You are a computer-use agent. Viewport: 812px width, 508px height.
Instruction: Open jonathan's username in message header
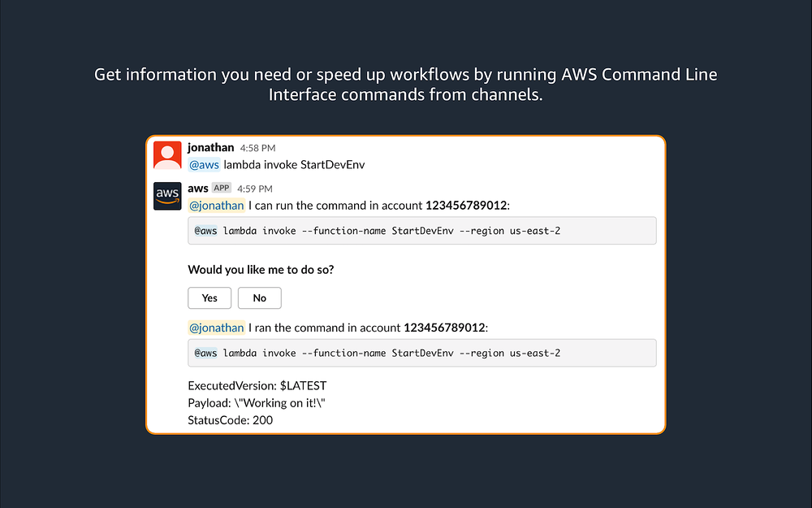[210, 148]
